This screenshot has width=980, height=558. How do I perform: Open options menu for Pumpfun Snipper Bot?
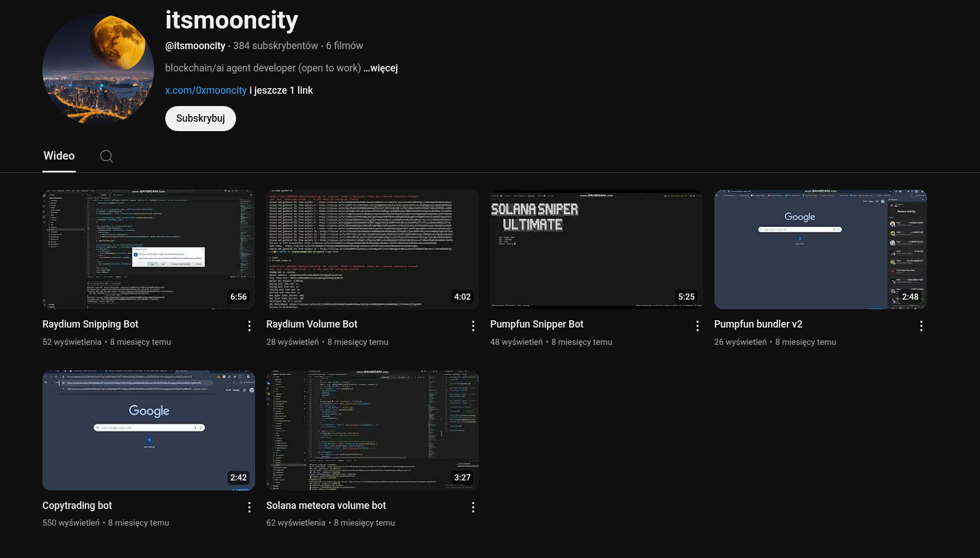(x=697, y=326)
